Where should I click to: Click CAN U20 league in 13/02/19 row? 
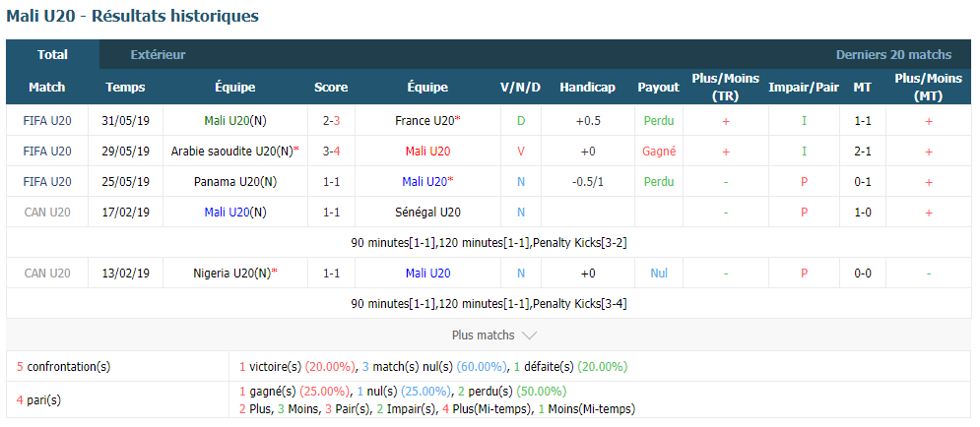pos(47,274)
